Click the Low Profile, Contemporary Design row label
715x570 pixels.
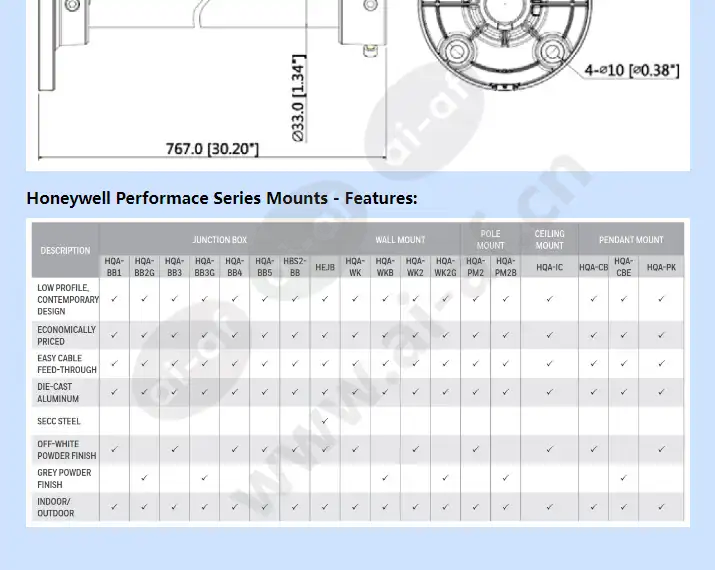[x=68, y=300]
